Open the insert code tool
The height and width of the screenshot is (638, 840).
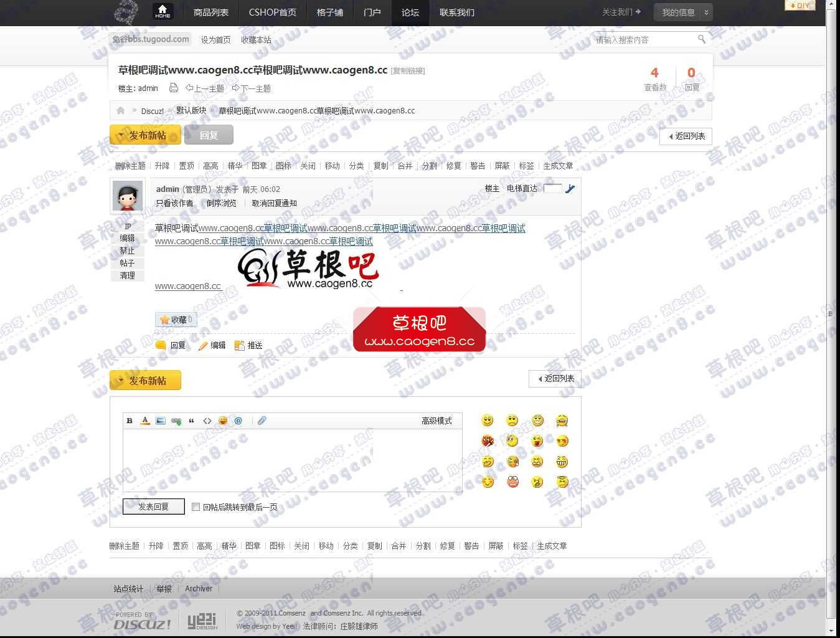207,421
